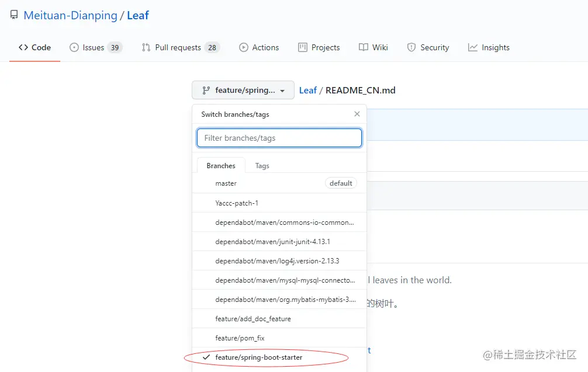Click checkmark beside feature/spring-boot-starter
This screenshot has height=372, width=588.
click(x=206, y=357)
